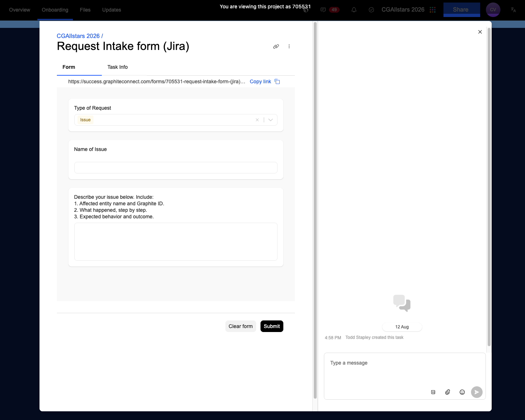Click the 12 Aug date chip

click(402, 327)
